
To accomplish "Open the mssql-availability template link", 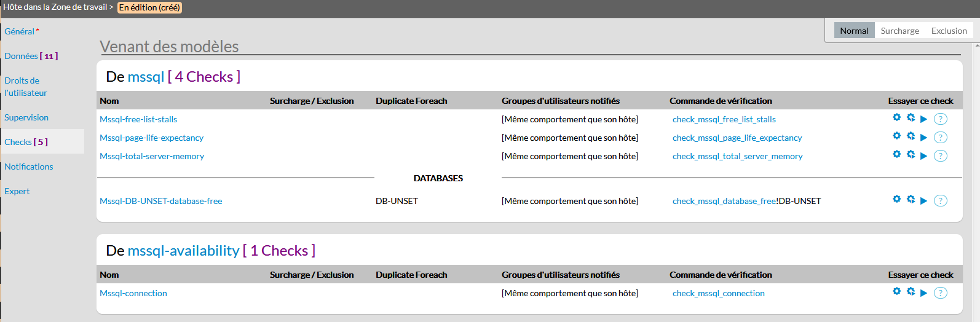I will tap(183, 251).
